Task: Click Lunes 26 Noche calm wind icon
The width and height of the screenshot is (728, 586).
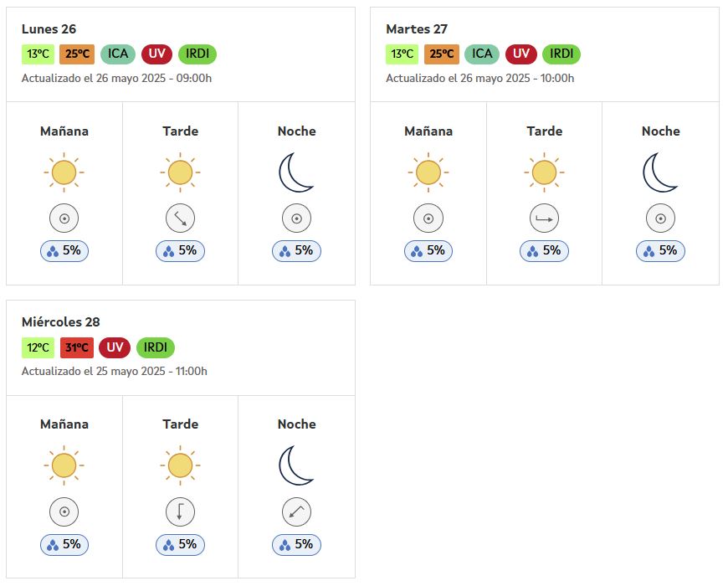Action: (297, 218)
